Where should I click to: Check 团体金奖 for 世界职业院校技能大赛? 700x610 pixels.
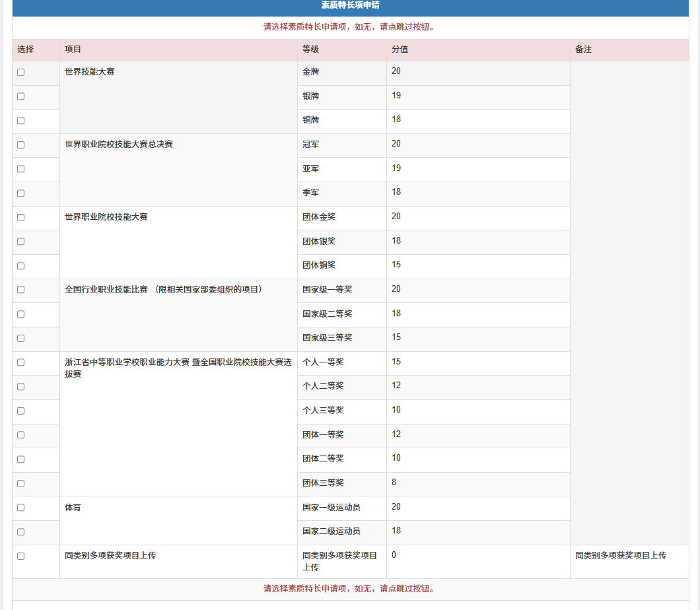(20, 218)
